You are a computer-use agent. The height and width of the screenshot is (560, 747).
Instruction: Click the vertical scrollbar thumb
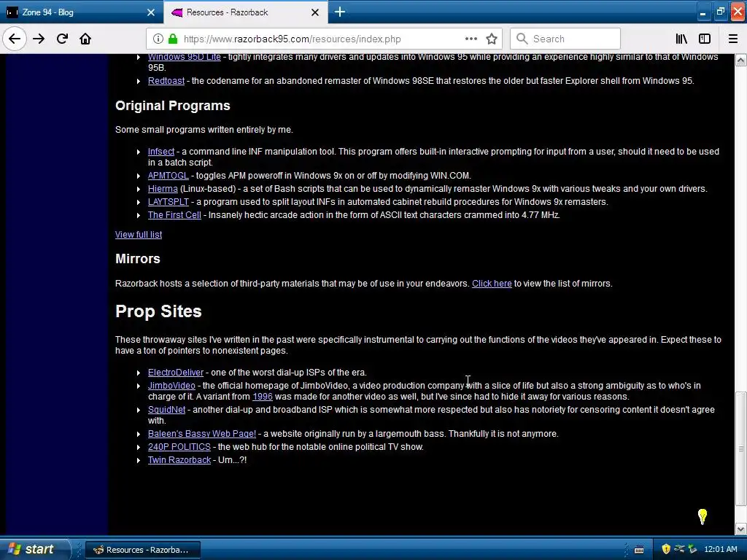(741, 448)
